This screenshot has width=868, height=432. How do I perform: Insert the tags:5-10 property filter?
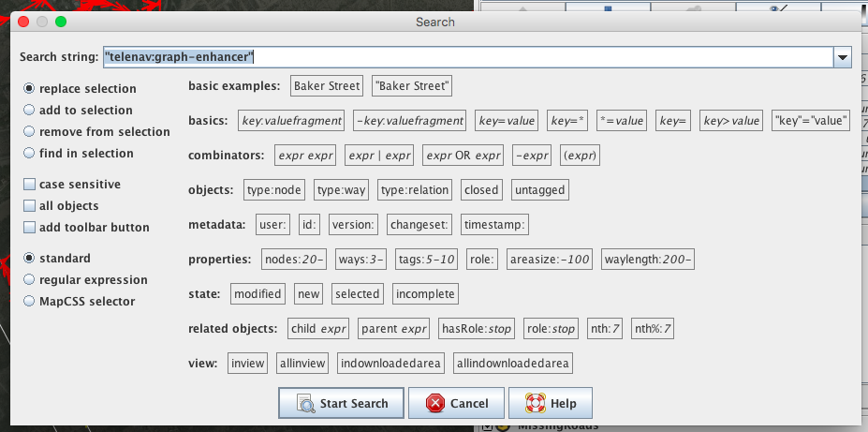point(426,260)
